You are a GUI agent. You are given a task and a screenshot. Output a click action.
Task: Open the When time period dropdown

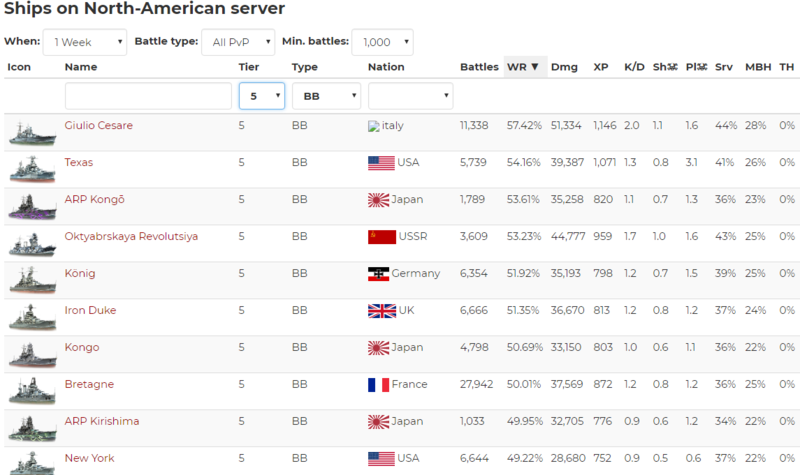85,42
